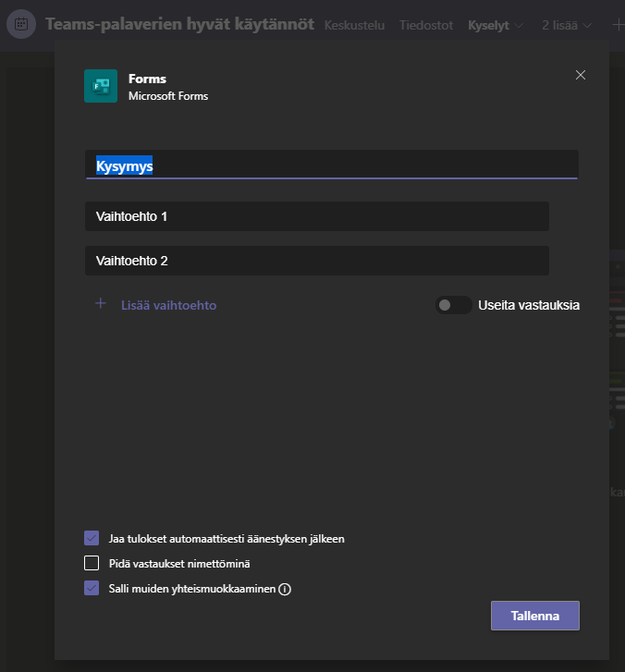Screen dimensions: 625x672
Task: Enable the Useita vastauksia toggle
Action: tap(453, 305)
